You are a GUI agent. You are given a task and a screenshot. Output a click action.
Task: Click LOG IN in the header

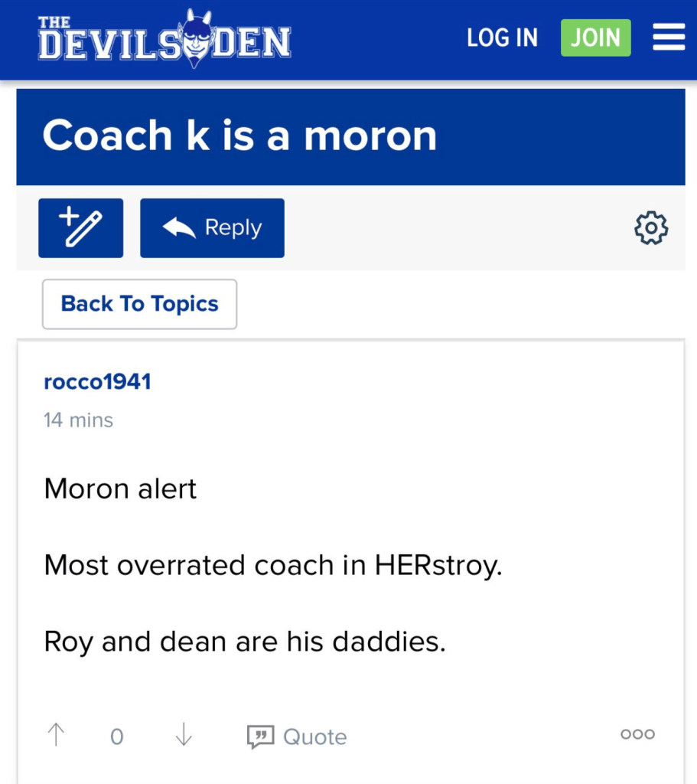point(502,38)
